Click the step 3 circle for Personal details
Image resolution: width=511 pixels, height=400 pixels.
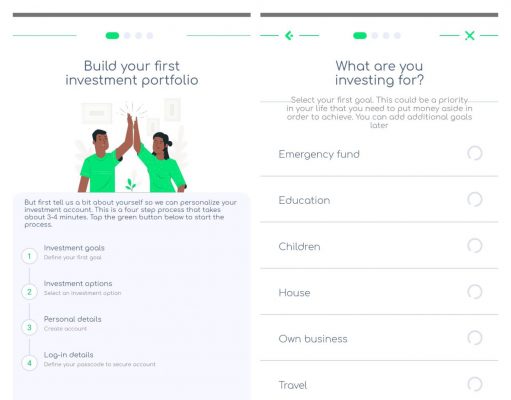pos(29,327)
